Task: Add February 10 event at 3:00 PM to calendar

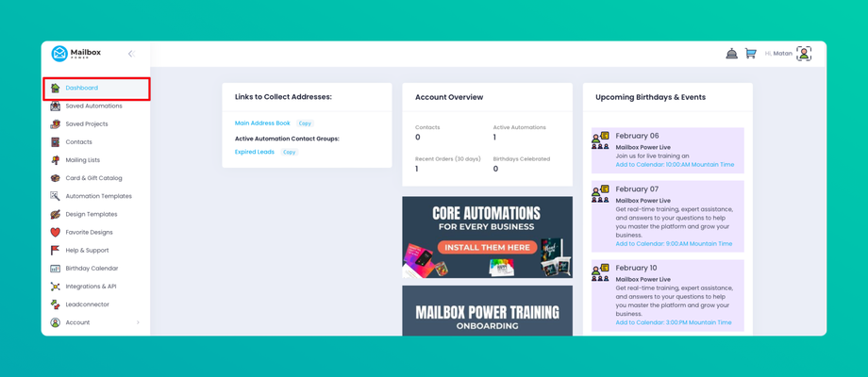Action: click(674, 322)
